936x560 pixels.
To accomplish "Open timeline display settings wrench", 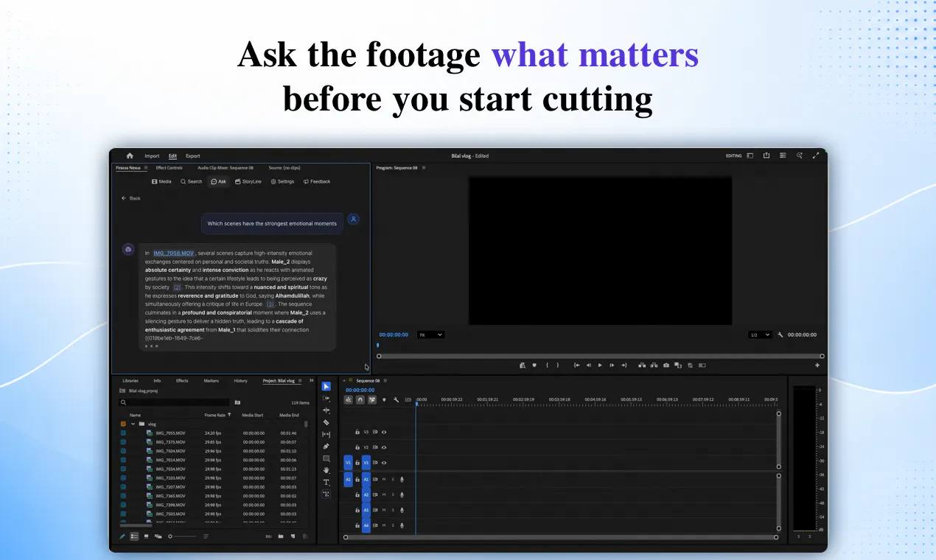I will 396,400.
